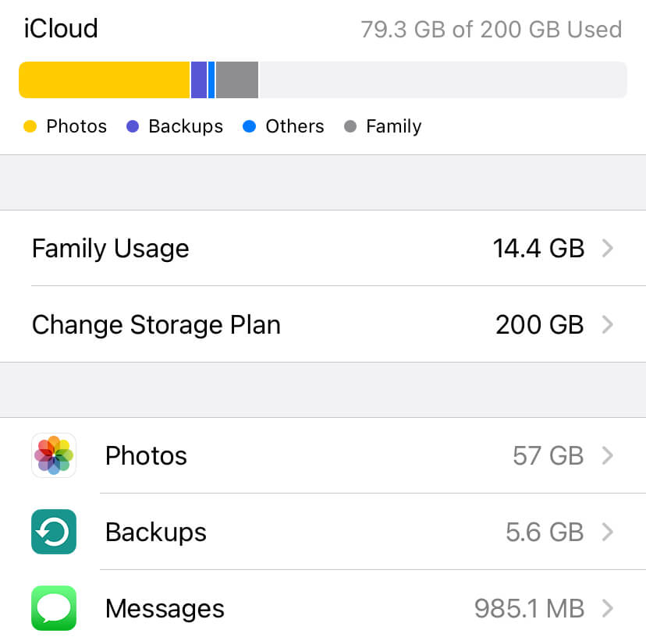Tap the iCloud heading label
Screen dimensions: 646x644
pyautogui.click(x=60, y=28)
